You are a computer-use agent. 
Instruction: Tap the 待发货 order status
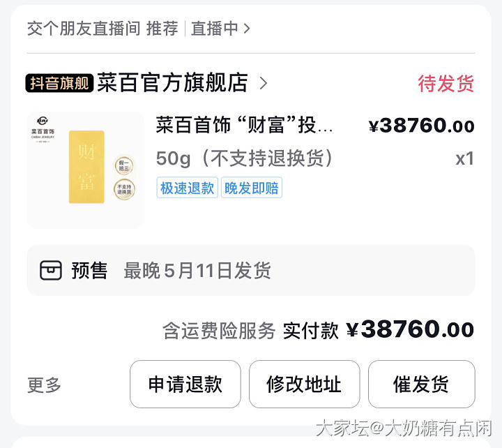(x=446, y=84)
